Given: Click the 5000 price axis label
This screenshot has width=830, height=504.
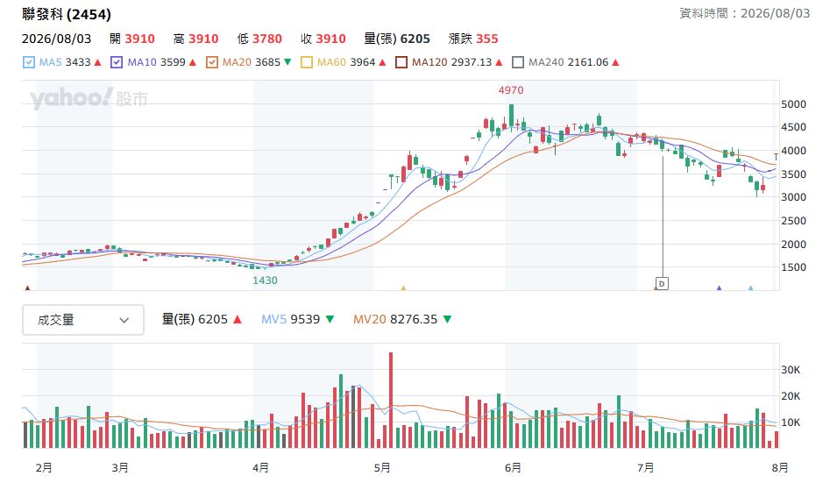Looking at the screenshot, I should [793, 104].
